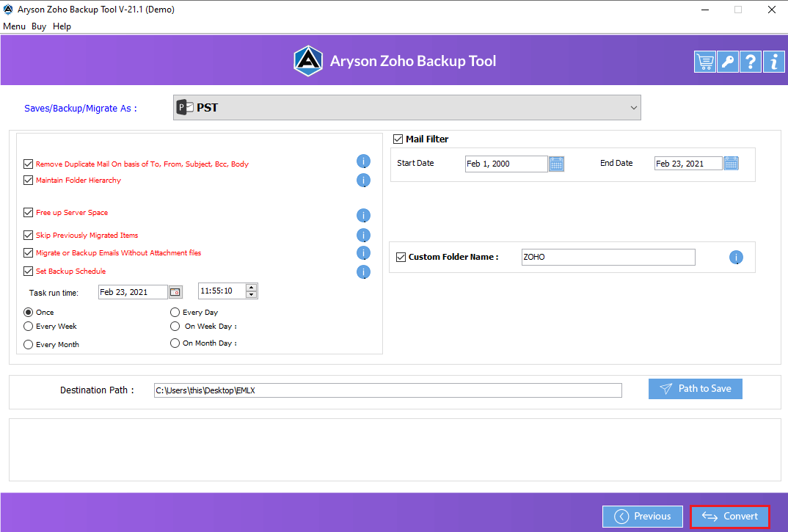Open the Menu menu
This screenshot has width=788, height=532.
click(14, 26)
